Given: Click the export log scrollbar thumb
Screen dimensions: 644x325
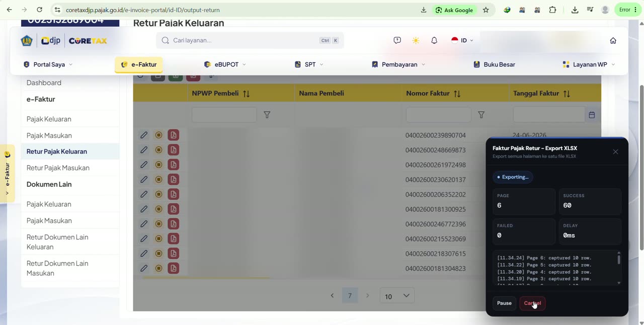Looking at the screenshot, I should coord(619,260).
